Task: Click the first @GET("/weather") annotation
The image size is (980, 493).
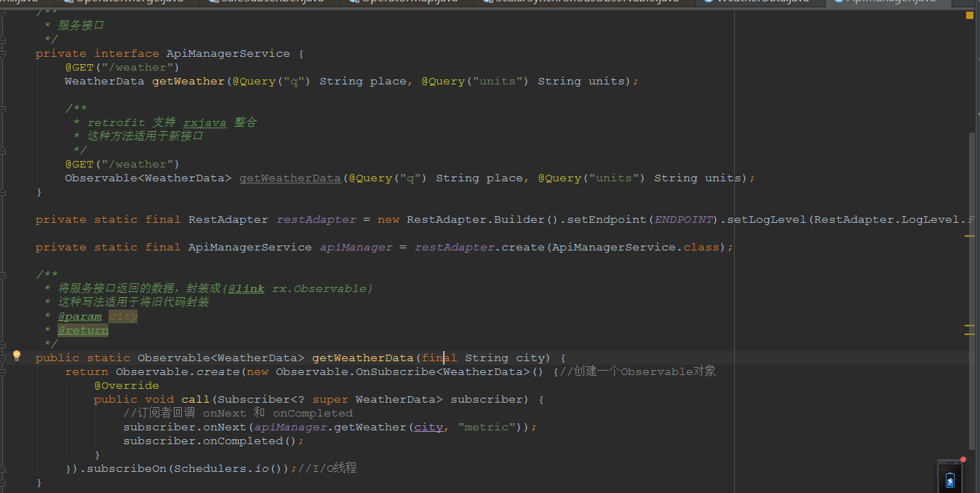Action: pos(122,67)
